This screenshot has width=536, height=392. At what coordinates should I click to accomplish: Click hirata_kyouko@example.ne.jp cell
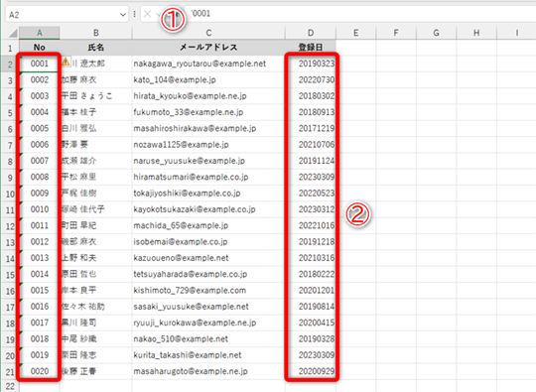pyautogui.click(x=208, y=96)
